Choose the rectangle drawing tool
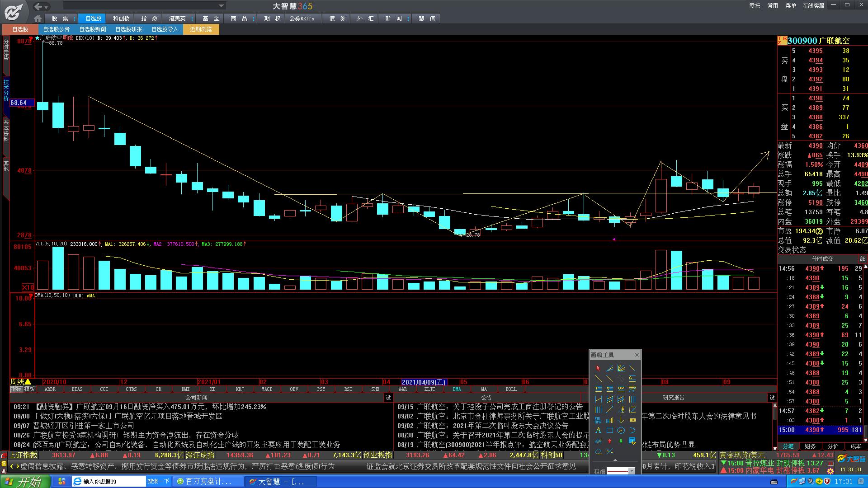 tap(609, 430)
